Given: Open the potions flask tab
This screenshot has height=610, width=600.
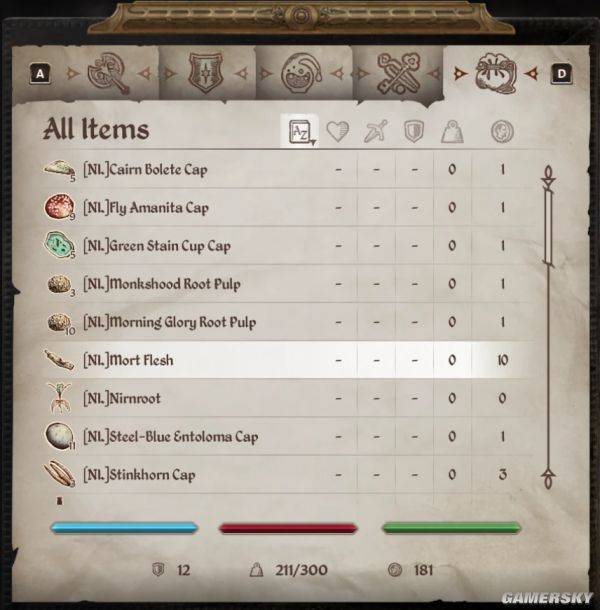Looking at the screenshot, I should click(x=301, y=74).
